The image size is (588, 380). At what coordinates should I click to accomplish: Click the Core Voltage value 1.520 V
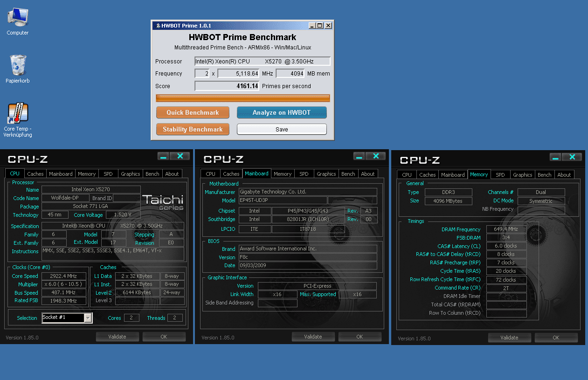123,215
